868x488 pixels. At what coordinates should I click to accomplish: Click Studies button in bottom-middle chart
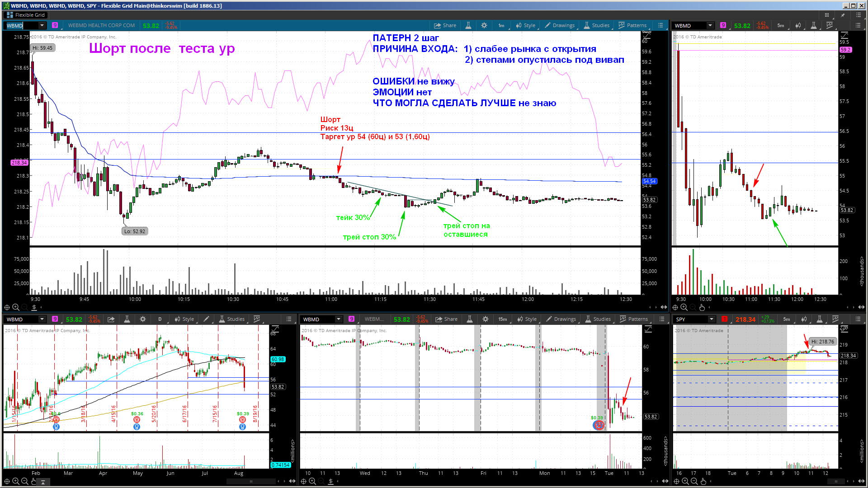[x=598, y=319]
